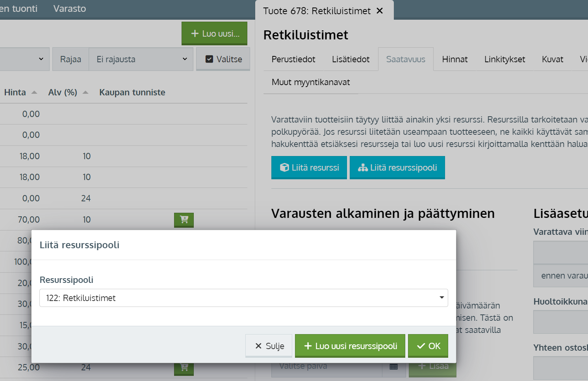Screen dimensions: 588x381
Task: Click the green Luo uusi button
Action: click(x=214, y=33)
